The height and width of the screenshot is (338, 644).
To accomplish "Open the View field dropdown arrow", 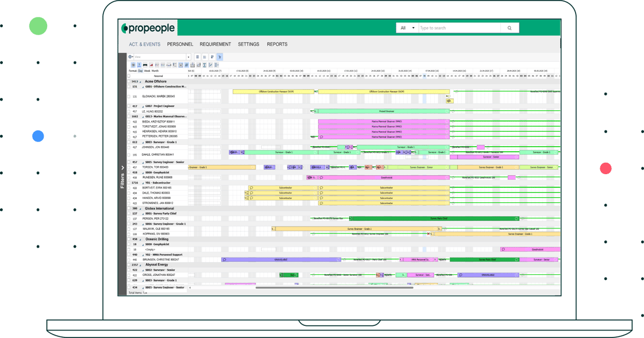I will 188,56.
